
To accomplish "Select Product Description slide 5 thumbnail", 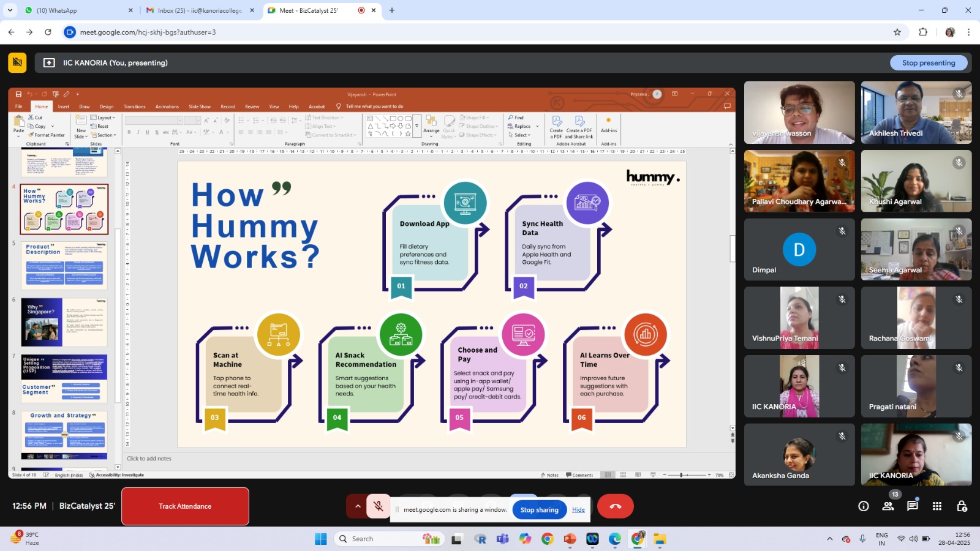I will pos(64,266).
